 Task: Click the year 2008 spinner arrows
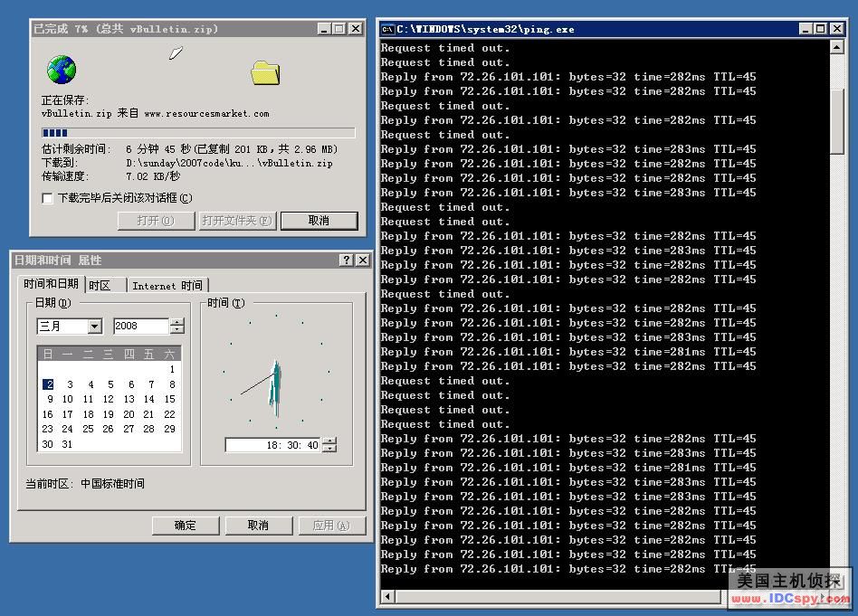176,326
